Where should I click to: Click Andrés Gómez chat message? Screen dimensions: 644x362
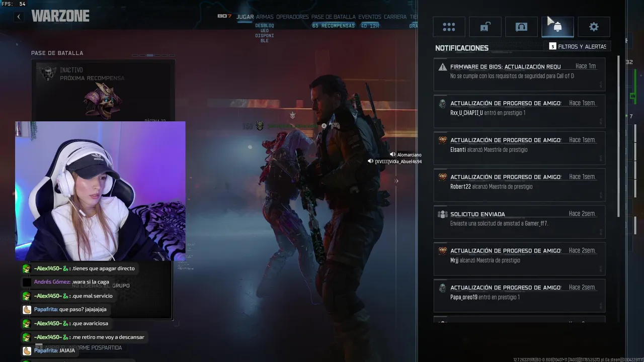[x=66, y=282]
